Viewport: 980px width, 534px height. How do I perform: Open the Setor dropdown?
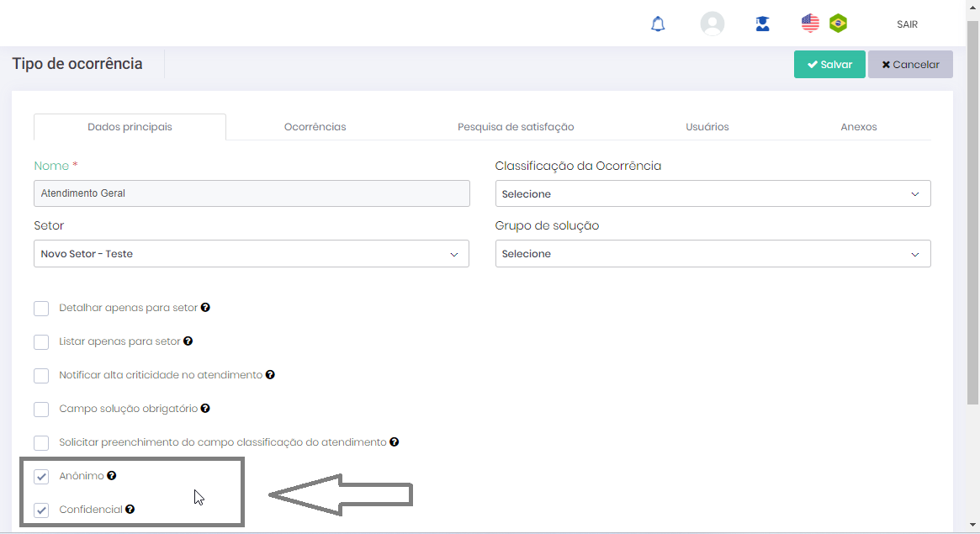point(251,254)
